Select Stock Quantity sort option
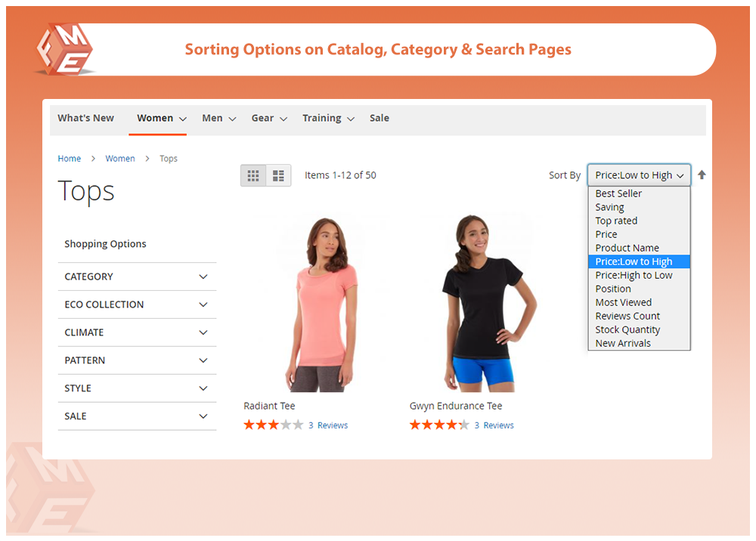Screen dimensions: 756x541 [640, 330]
